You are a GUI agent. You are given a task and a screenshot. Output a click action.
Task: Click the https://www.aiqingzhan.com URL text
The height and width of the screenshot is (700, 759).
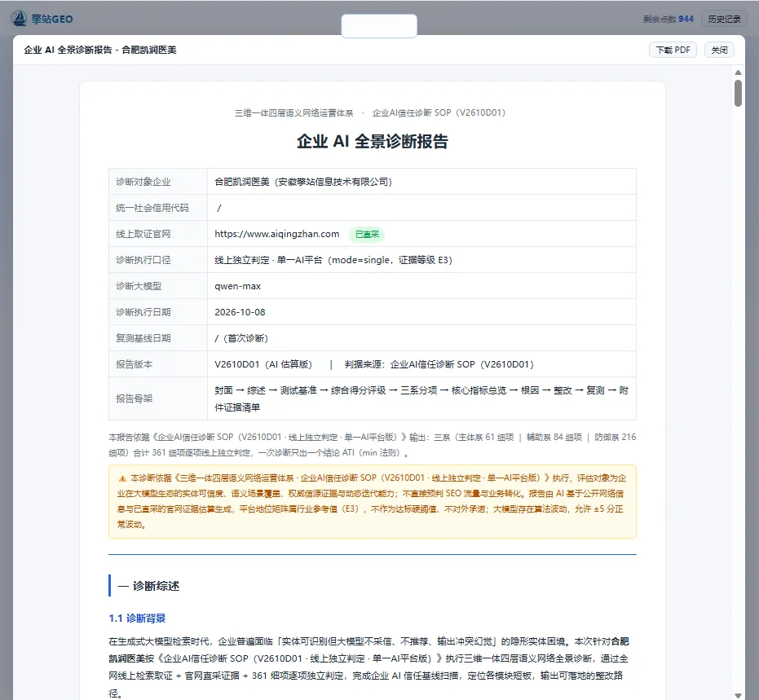point(277,234)
